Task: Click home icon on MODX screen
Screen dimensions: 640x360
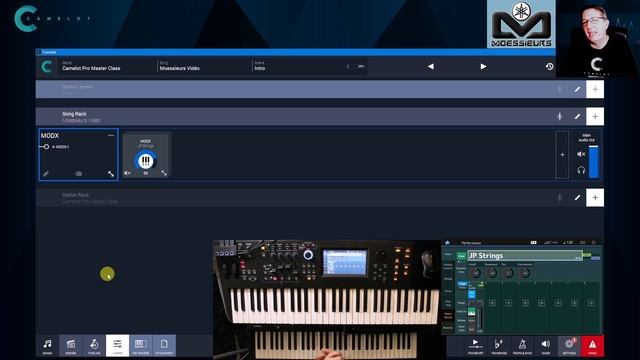Action: click(447, 243)
